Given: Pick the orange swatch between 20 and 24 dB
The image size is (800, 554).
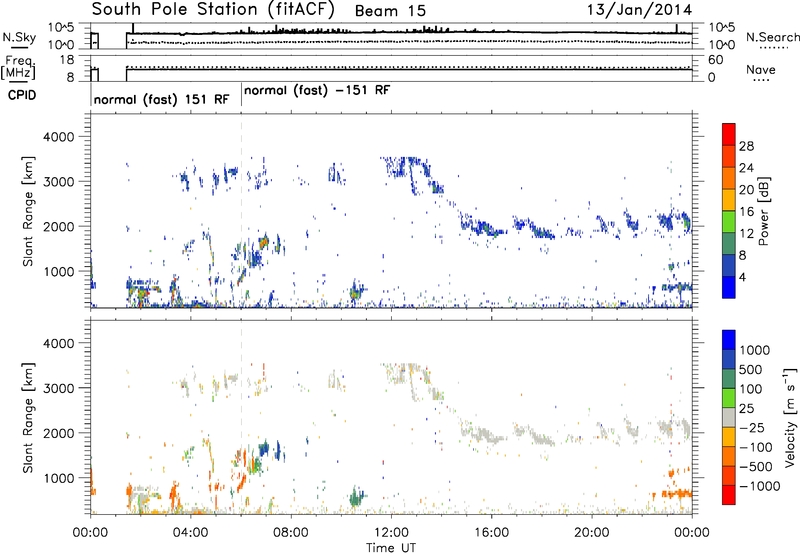Looking at the screenshot, I should point(729,178).
